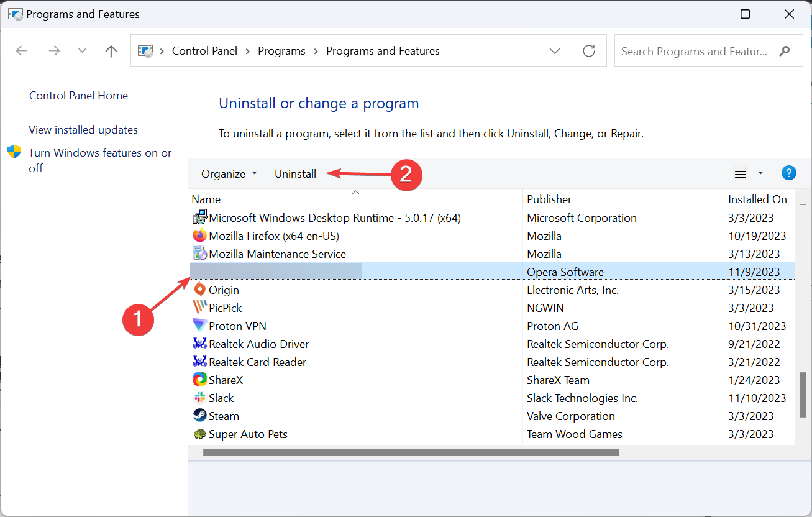Viewport: 812px width, 517px height.
Task: Click the shield icon beside Windows features
Action: click(14, 152)
